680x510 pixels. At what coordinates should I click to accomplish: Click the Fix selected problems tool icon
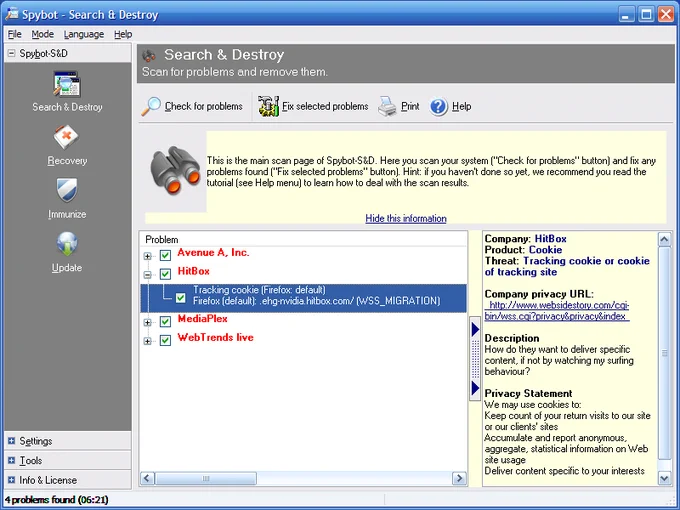point(268,106)
